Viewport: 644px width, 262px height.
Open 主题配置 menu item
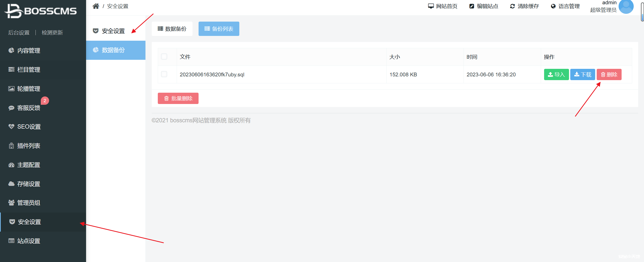click(x=43, y=165)
